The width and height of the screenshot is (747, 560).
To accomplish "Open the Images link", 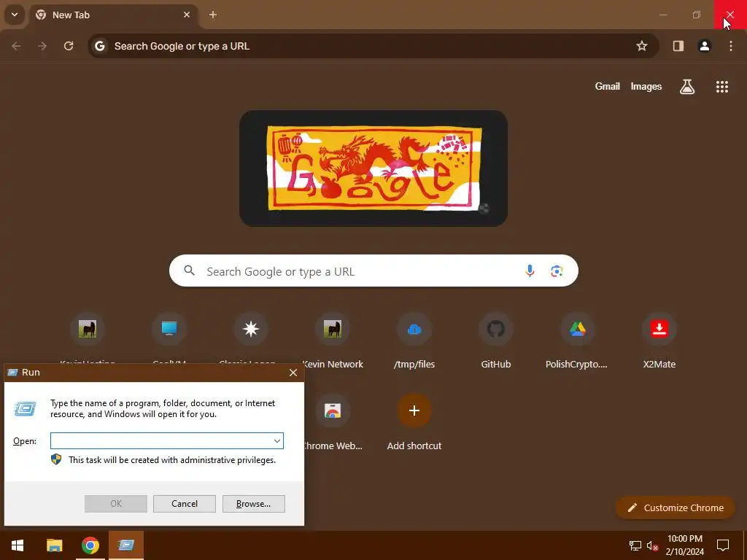I will pos(646,86).
